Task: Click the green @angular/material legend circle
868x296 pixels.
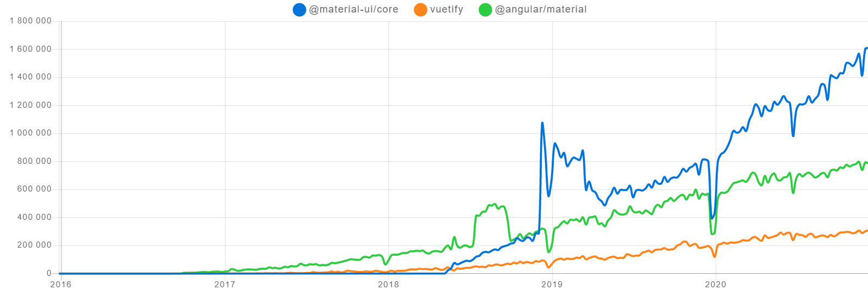Action: (485, 10)
